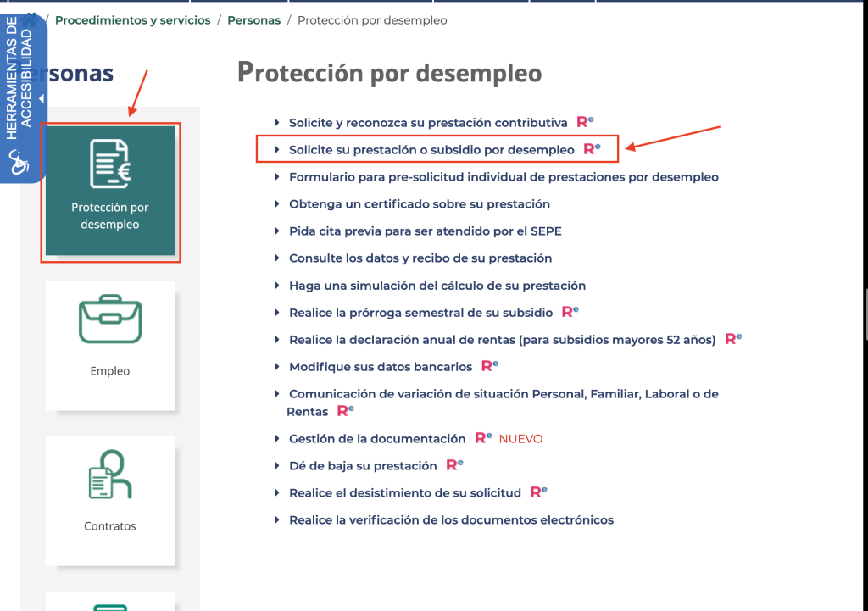Expand the Obtenga un certificado entry arrow
The width and height of the screenshot is (868, 611).
[x=277, y=204]
